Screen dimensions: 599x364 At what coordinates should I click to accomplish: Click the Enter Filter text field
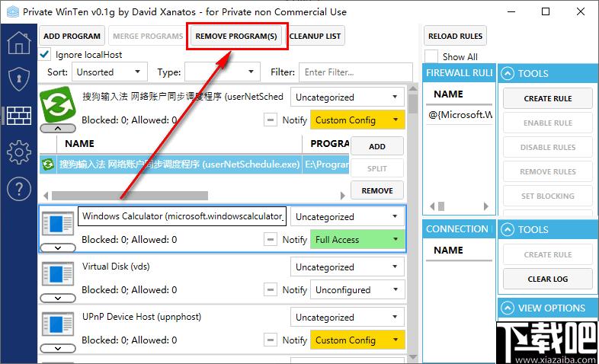[x=356, y=72]
